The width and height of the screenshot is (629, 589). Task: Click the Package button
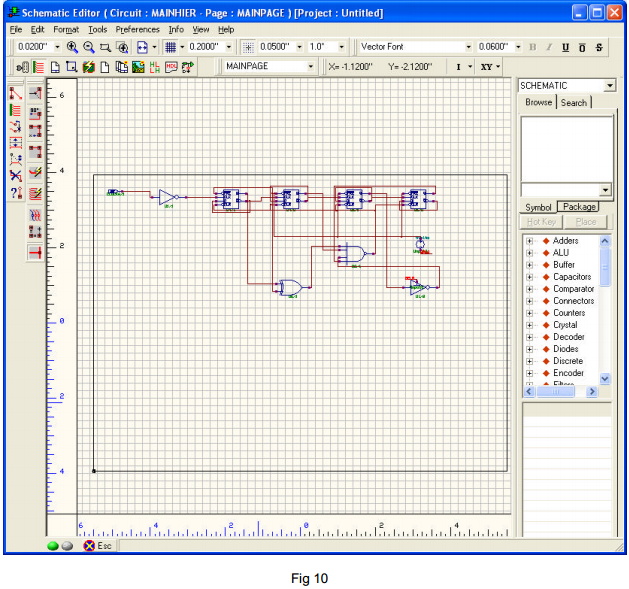coord(579,207)
